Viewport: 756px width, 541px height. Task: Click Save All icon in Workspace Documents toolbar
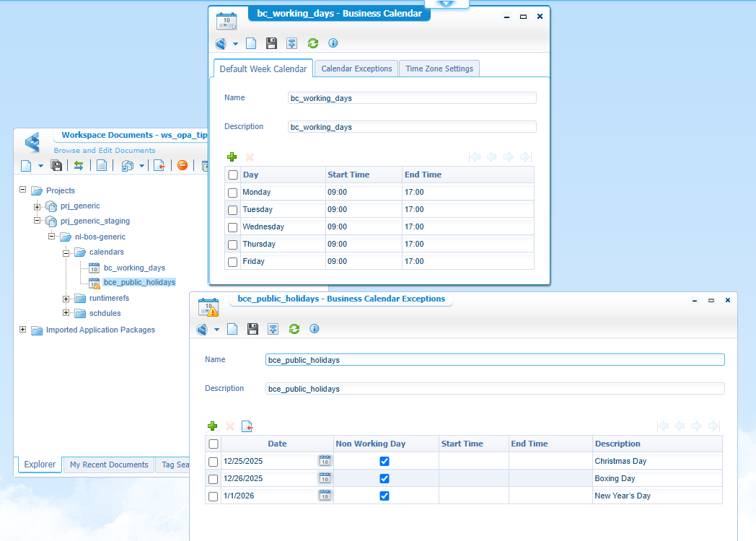click(56, 165)
